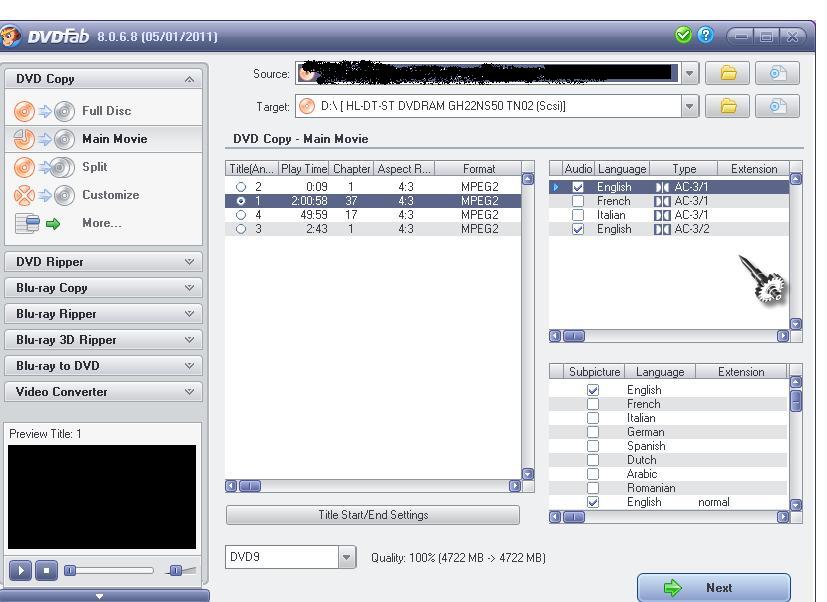Adjust the preview volume slider

click(x=176, y=570)
